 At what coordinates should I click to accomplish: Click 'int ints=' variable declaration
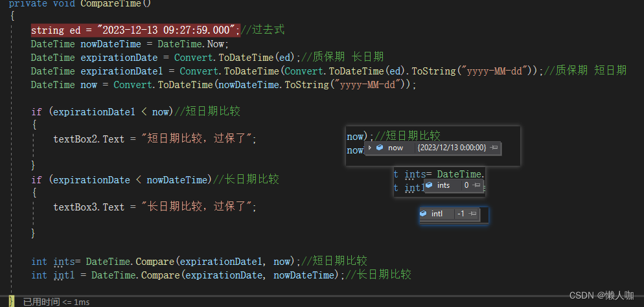[56, 261]
